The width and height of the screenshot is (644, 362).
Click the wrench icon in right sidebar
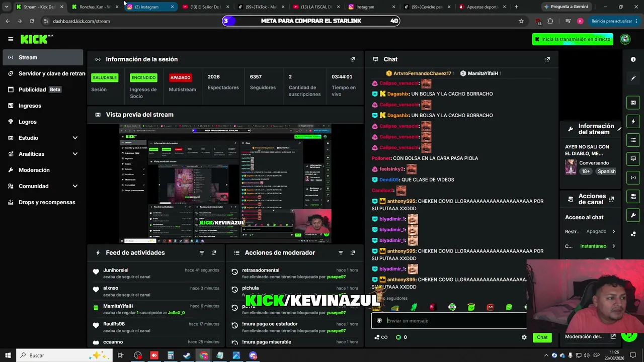633,215
